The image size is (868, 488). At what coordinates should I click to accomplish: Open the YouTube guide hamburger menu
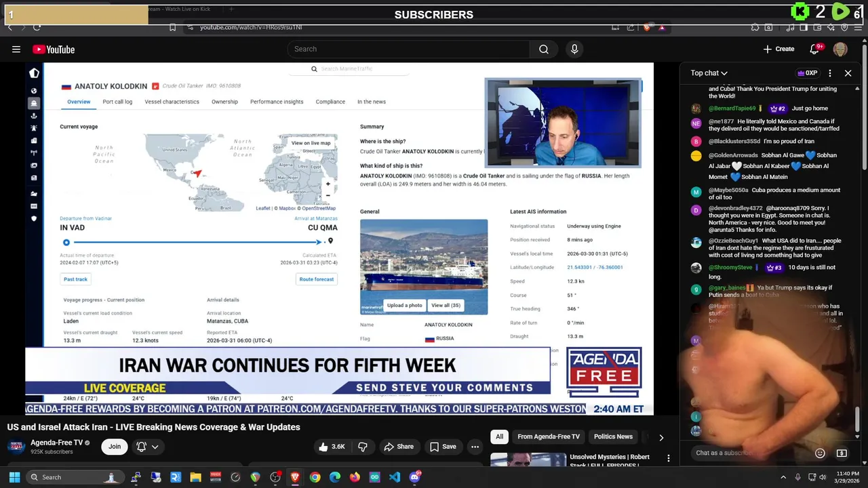pos(16,49)
